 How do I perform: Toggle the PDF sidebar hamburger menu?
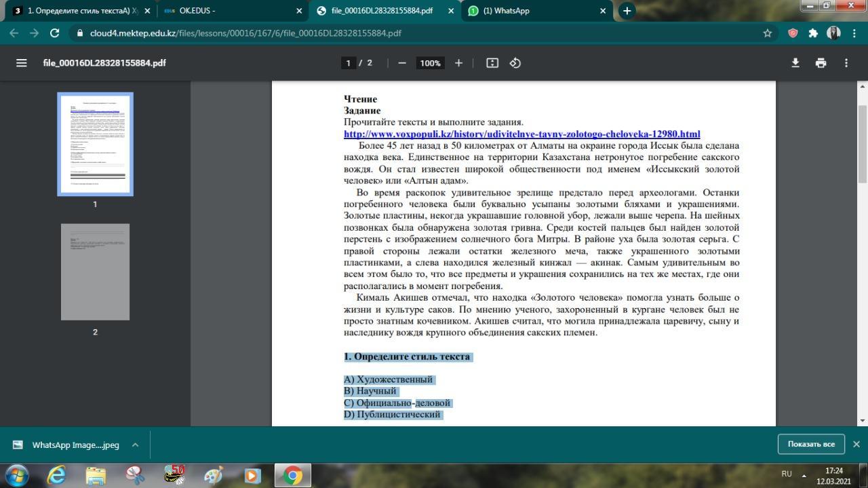click(22, 63)
